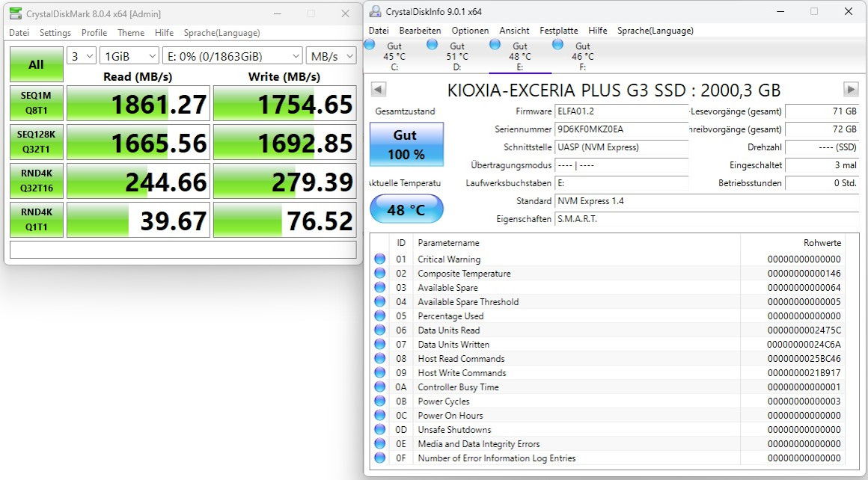
Task: Click the previous disk left arrow button
Action: 379,90
